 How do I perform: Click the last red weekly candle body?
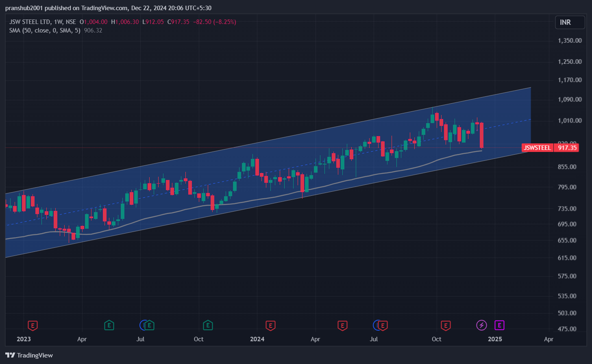481,135
